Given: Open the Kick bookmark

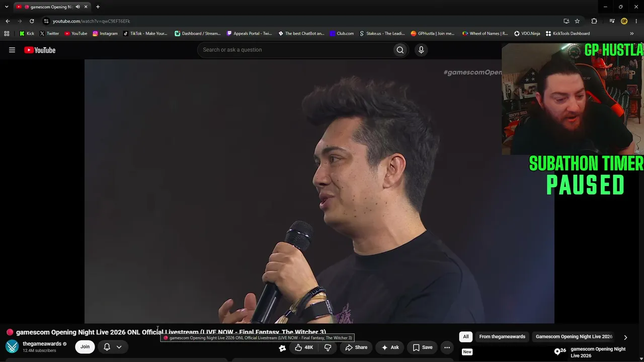Looking at the screenshot, I should 27,34.
